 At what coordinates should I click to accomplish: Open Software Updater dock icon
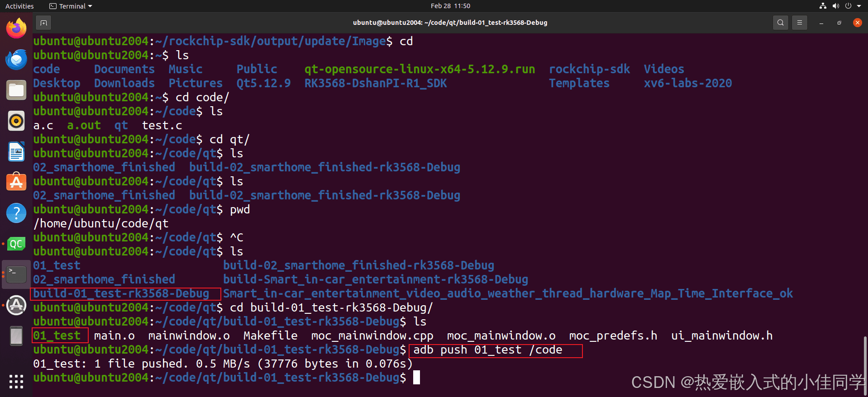pos(16,305)
